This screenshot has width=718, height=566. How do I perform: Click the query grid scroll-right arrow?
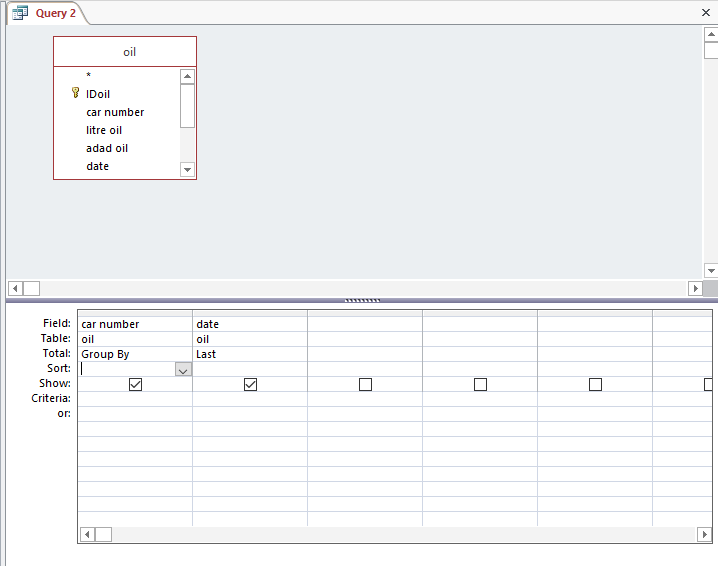tap(705, 535)
